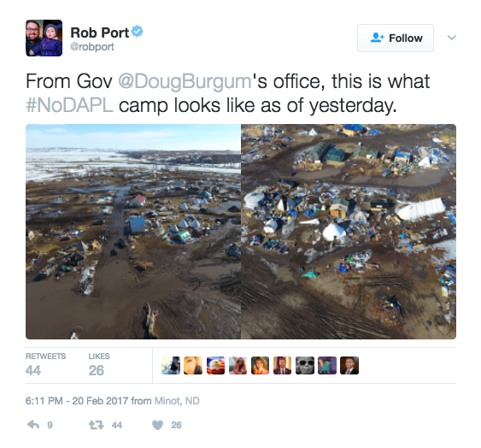Click the eagle flag avatar among likers
481x448 pixels.
[x=215, y=365]
